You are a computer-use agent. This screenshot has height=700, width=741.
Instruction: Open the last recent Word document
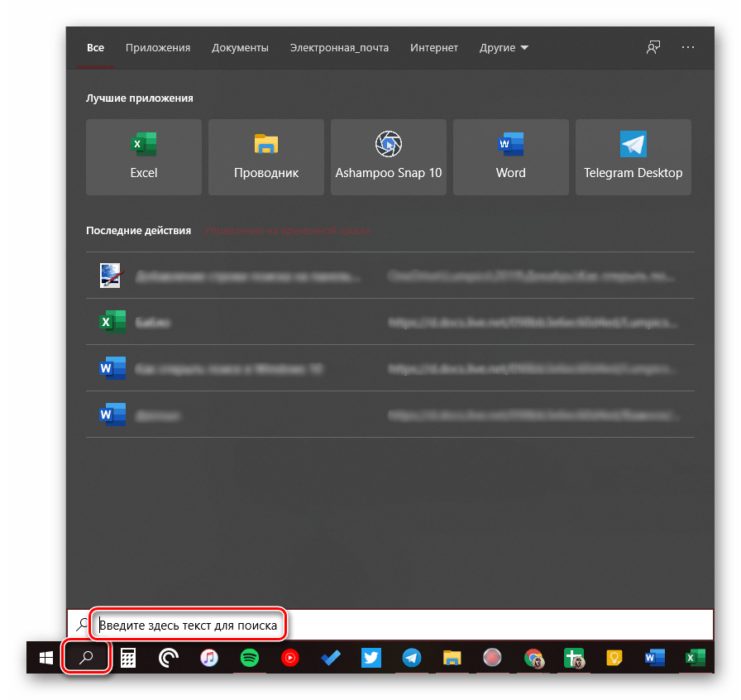click(x=390, y=415)
